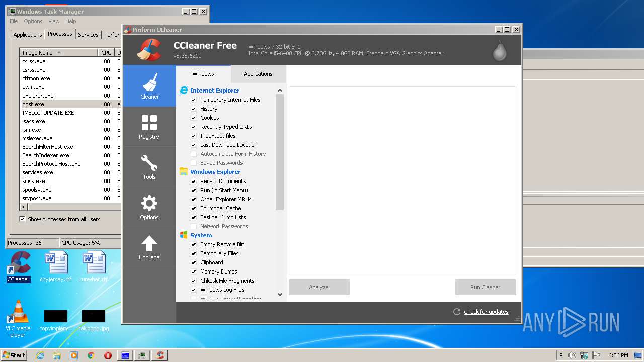
Task: Select the runwhat.rtf desktop file
Action: pyautogui.click(x=94, y=267)
